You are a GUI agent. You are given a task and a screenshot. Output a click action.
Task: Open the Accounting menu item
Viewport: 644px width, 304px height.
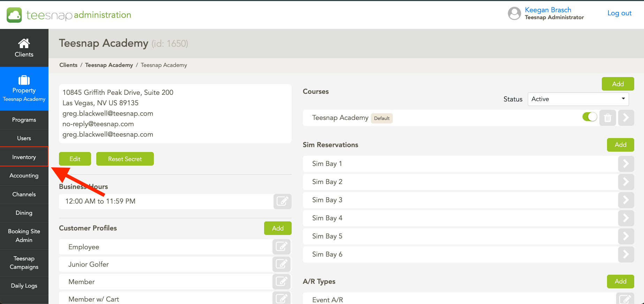[24, 176]
